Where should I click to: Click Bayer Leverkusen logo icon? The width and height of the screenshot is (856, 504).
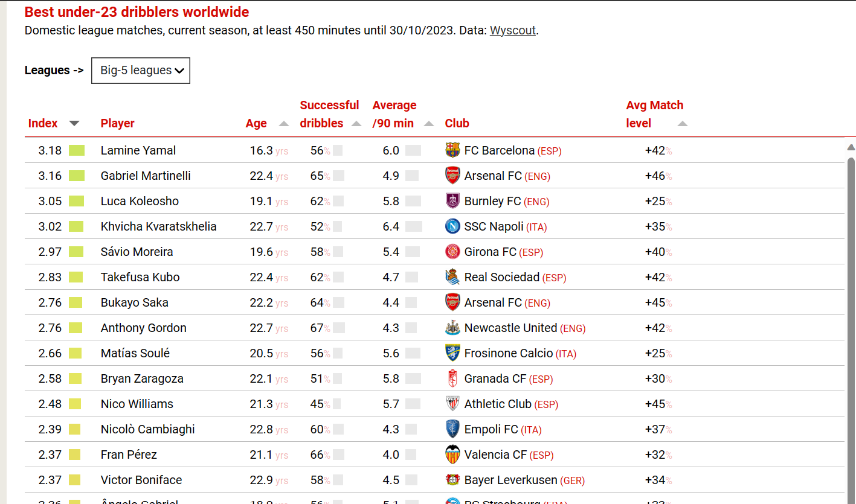452,480
